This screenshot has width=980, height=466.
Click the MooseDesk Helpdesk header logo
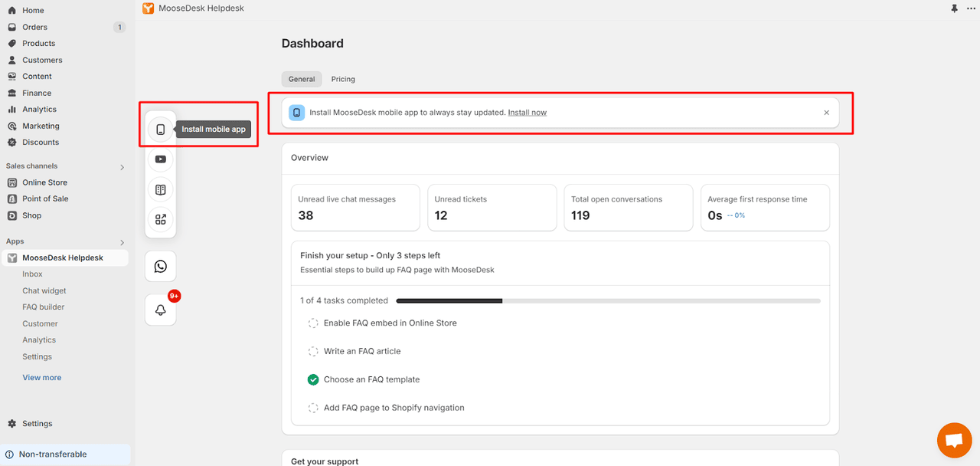pos(149,8)
